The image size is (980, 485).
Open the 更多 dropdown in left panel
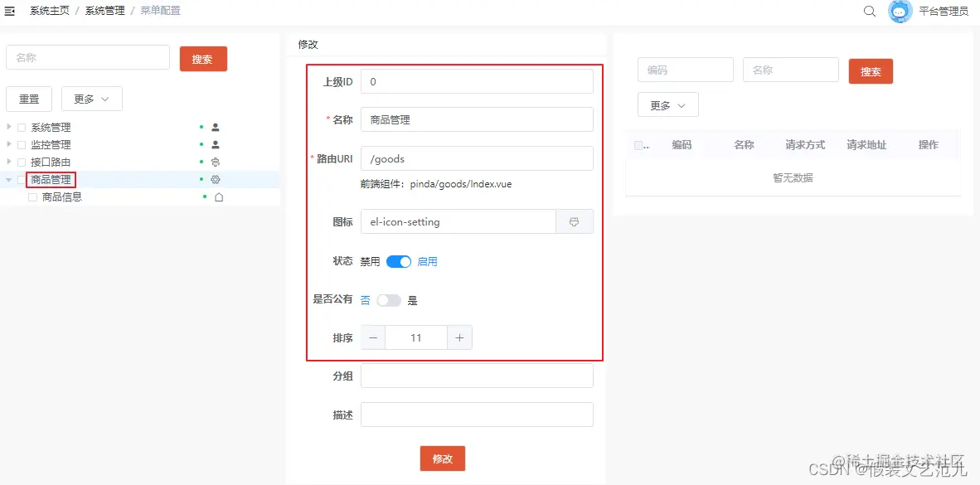coord(91,99)
